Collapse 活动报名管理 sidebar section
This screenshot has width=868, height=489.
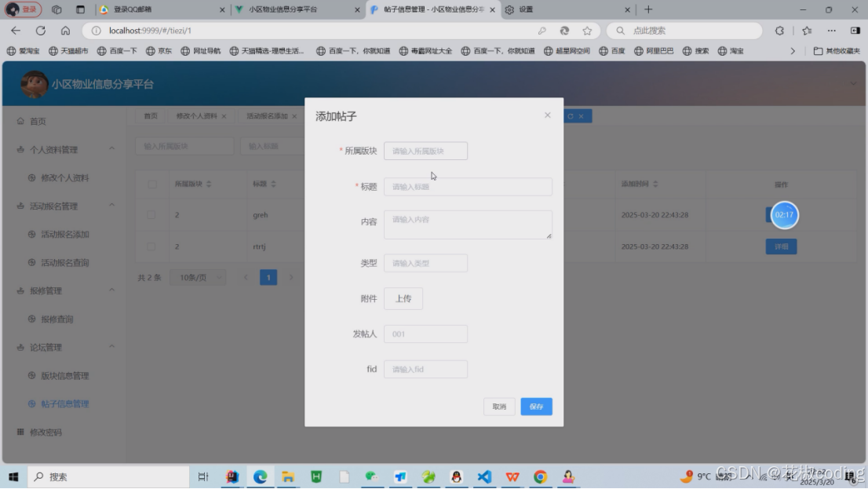[111, 206]
